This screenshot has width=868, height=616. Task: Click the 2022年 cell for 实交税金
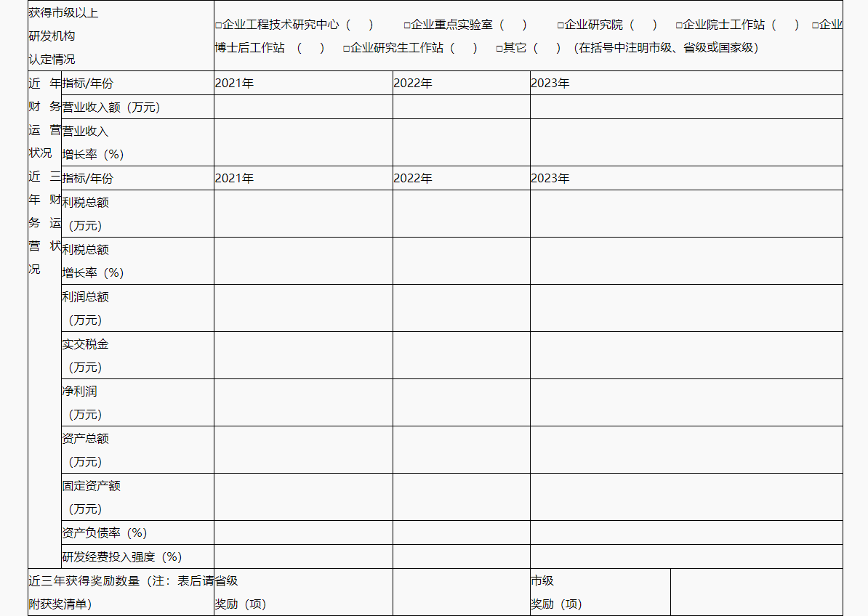pos(461,355)
